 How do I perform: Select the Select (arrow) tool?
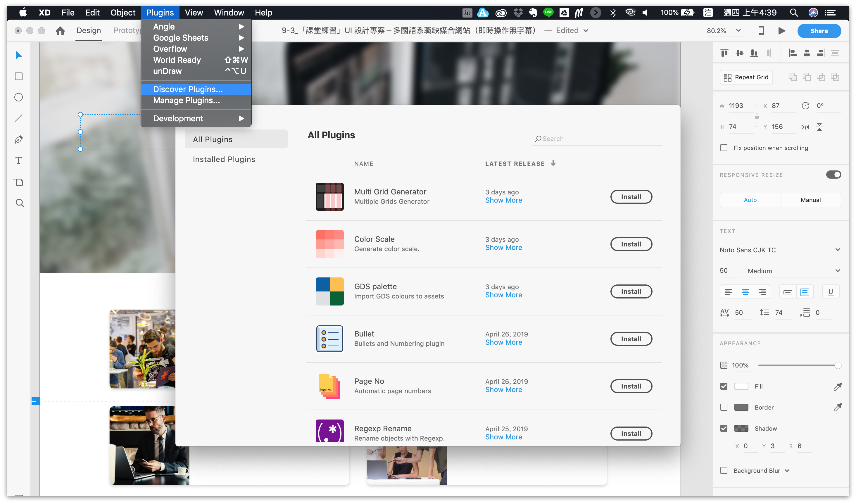[19, 55]
